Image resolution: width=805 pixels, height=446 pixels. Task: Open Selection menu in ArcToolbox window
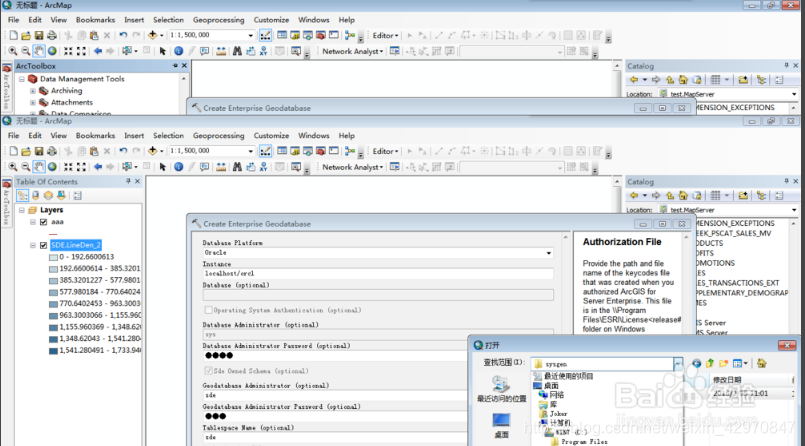[168, 20]
